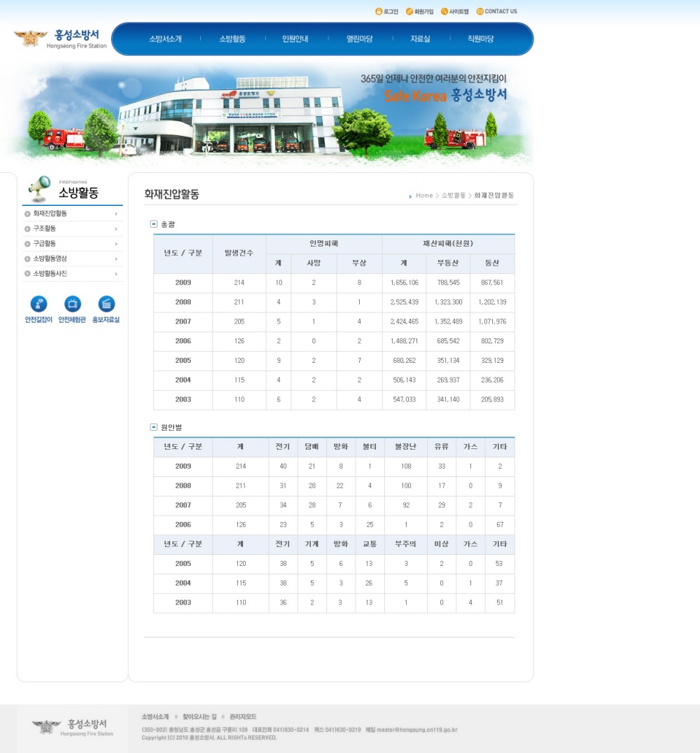This screenshot has width=700, height=753.
Task: Click the 로그인 lock icon
Action: pos(379,11)
